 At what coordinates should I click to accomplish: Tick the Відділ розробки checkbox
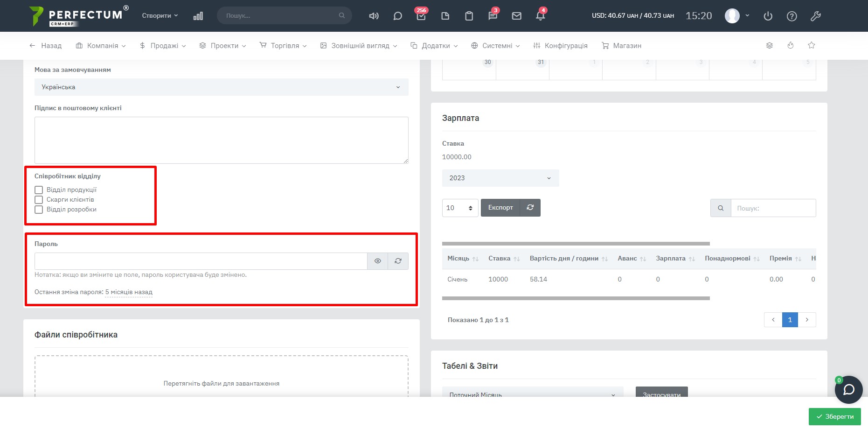39,210
